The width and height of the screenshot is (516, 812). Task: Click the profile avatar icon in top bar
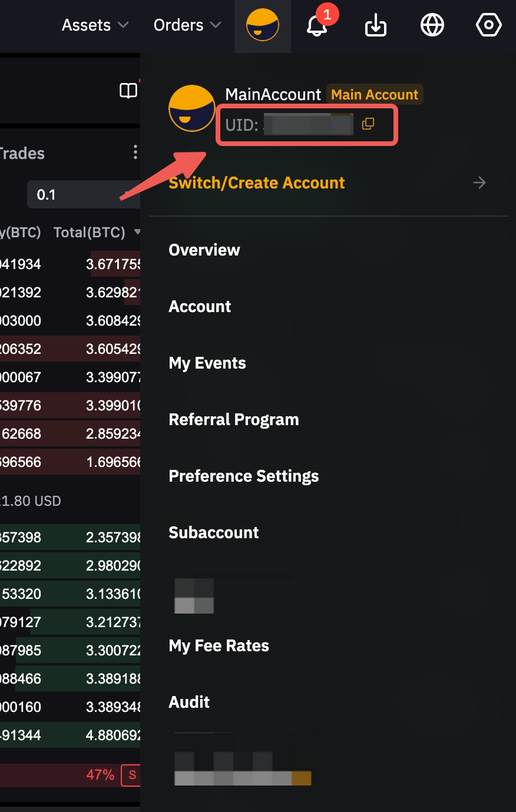click(263, 25)
